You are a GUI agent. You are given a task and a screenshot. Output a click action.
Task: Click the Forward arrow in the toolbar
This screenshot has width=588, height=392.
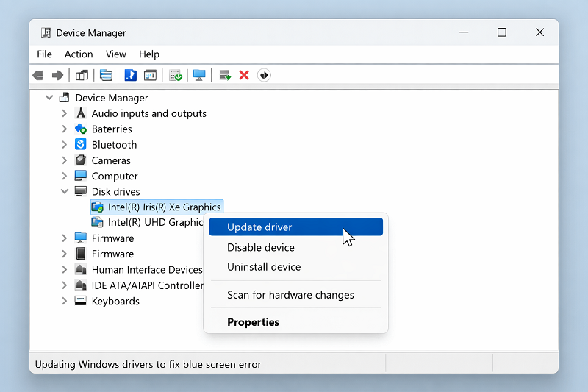[57, 76]
